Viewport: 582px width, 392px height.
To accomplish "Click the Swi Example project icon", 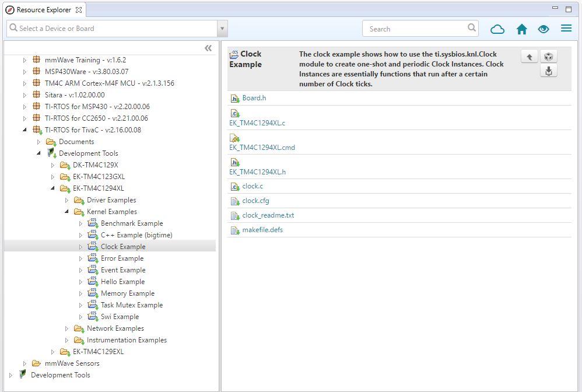I will 93,316.
